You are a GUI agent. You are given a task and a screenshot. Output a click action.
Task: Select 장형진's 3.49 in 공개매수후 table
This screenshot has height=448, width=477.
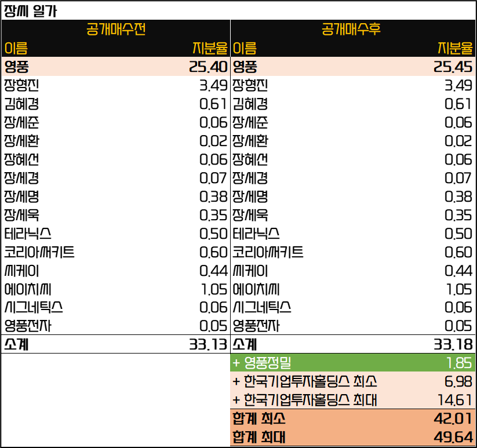(x=458, y=85)
